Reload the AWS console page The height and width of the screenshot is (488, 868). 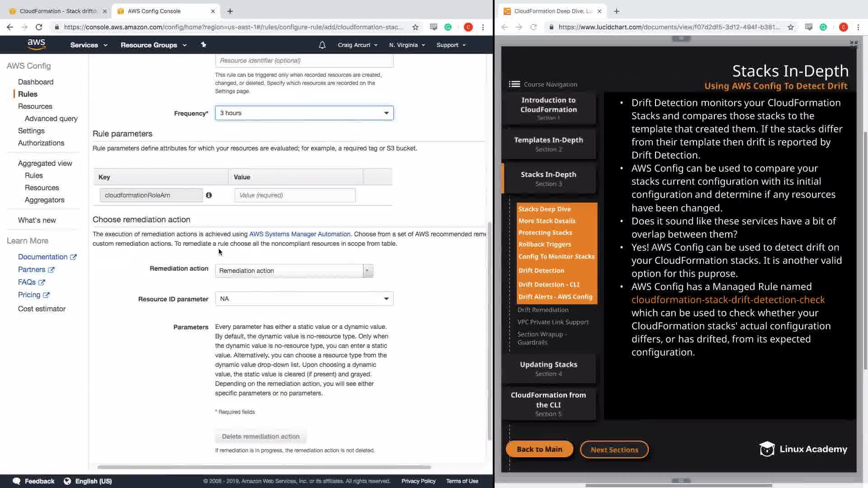[39, 27]
